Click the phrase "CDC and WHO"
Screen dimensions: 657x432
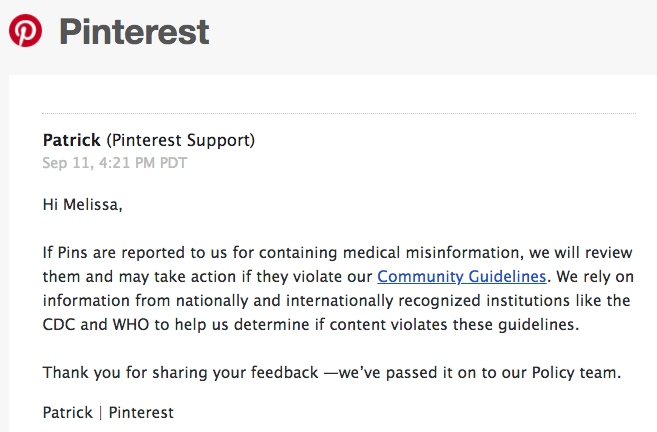[87, 325]
